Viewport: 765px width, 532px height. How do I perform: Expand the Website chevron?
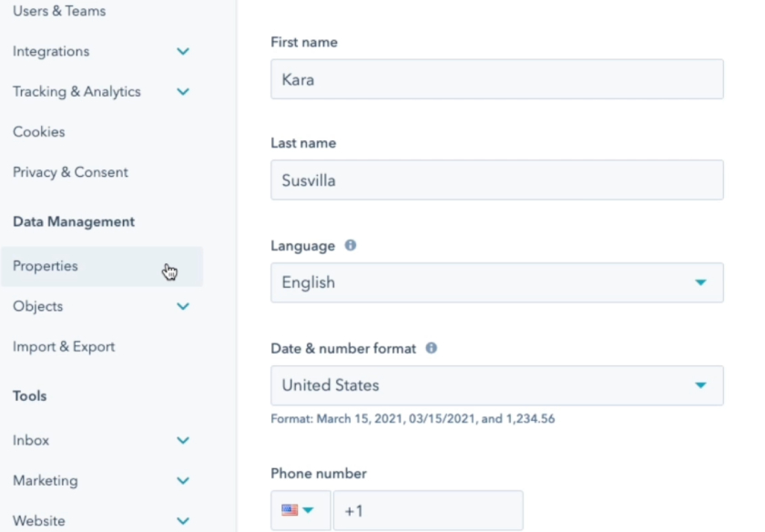(x=183, y=521)
